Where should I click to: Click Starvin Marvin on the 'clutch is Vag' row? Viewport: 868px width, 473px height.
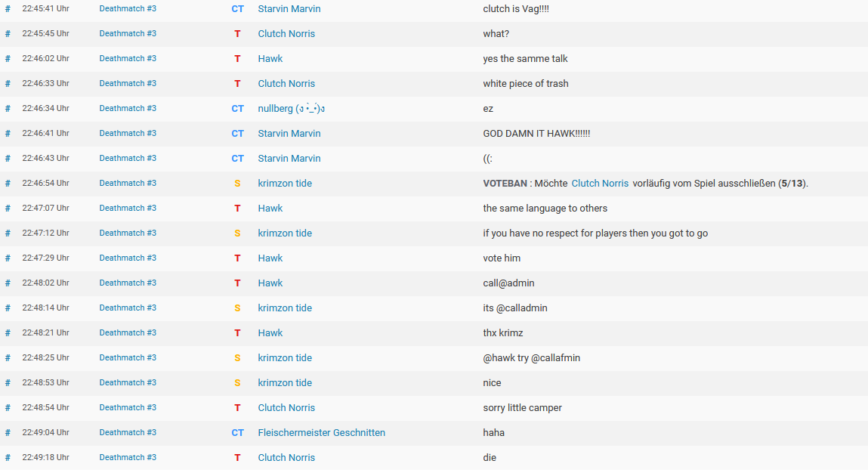289,9
